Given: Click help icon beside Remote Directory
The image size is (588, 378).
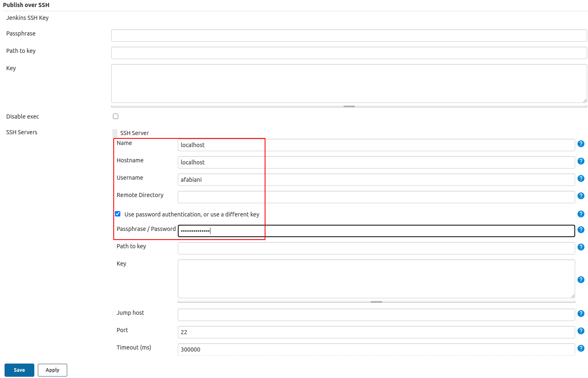Looking at the screenshot, I should pos(581,196).
